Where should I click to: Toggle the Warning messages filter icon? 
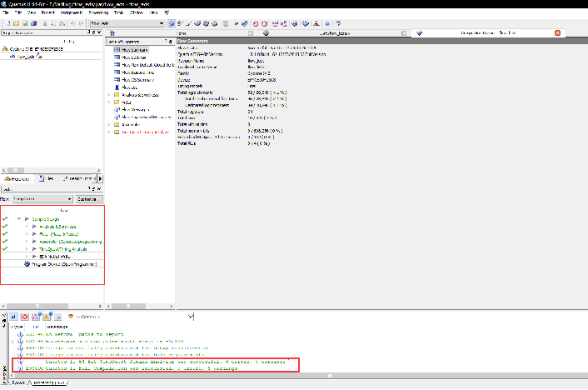click(x=47, y=317)
